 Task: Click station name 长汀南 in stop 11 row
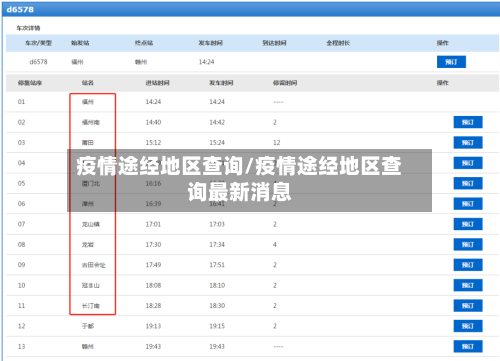91,306
